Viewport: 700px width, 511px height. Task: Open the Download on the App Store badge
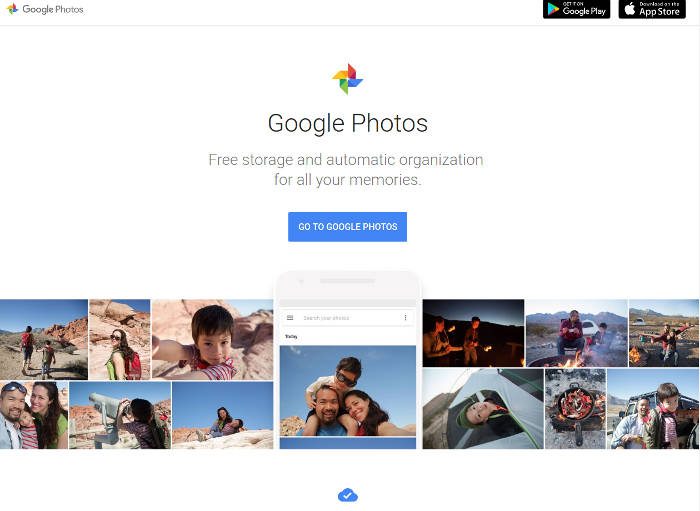point(652,9)
